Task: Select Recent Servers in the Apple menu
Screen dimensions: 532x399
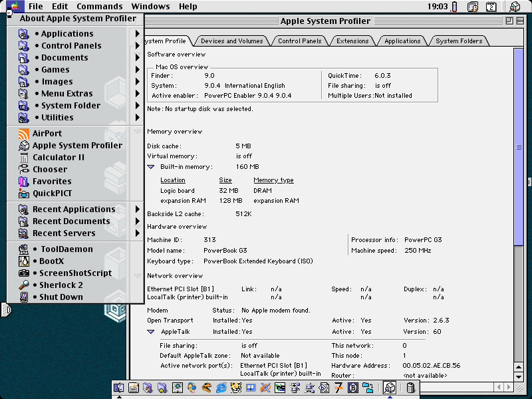Action: [75, 233]
